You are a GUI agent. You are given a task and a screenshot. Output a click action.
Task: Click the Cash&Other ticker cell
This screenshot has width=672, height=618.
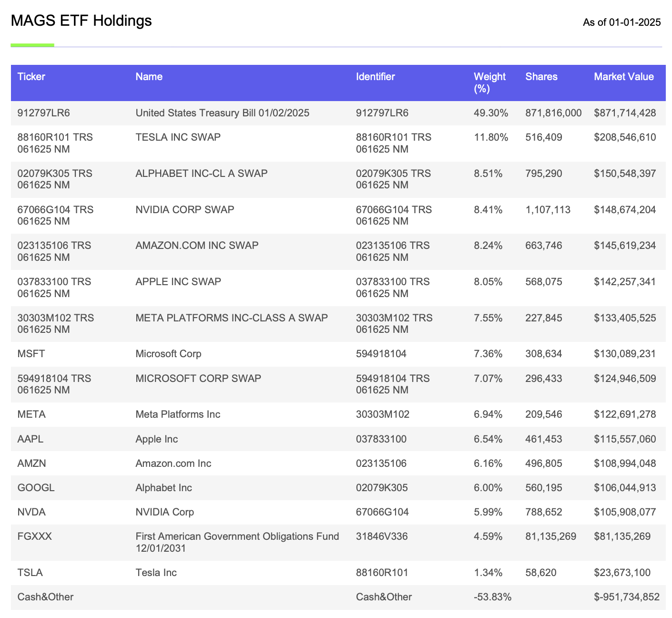pos(45,597)
